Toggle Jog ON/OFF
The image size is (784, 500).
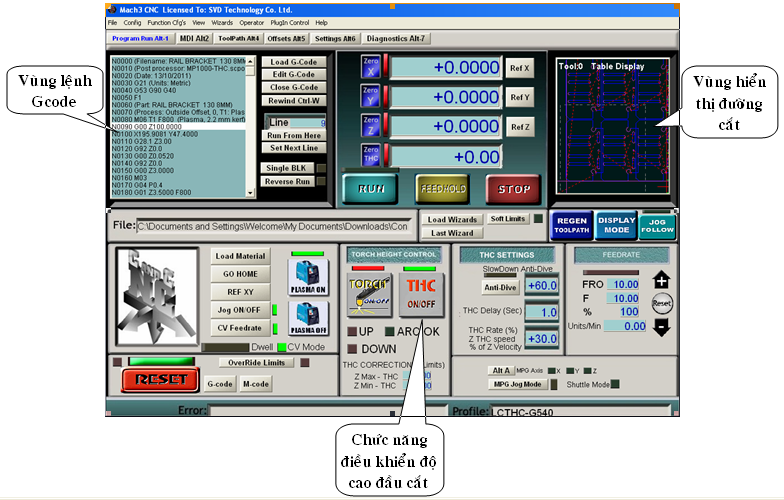(240, 310)
